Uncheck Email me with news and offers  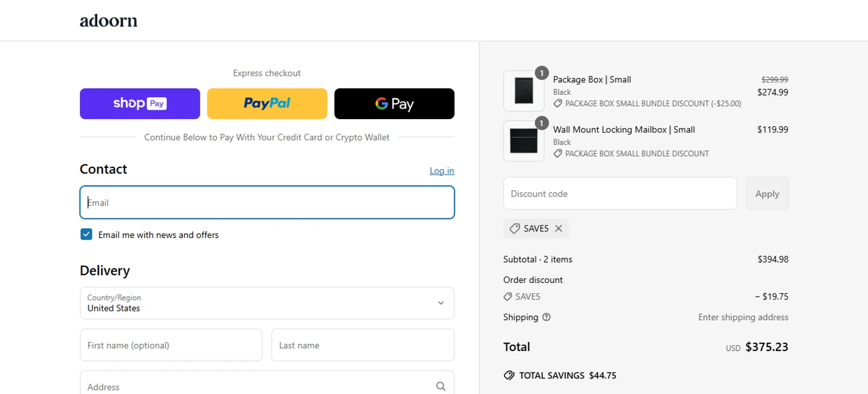[x=86, y=234]
